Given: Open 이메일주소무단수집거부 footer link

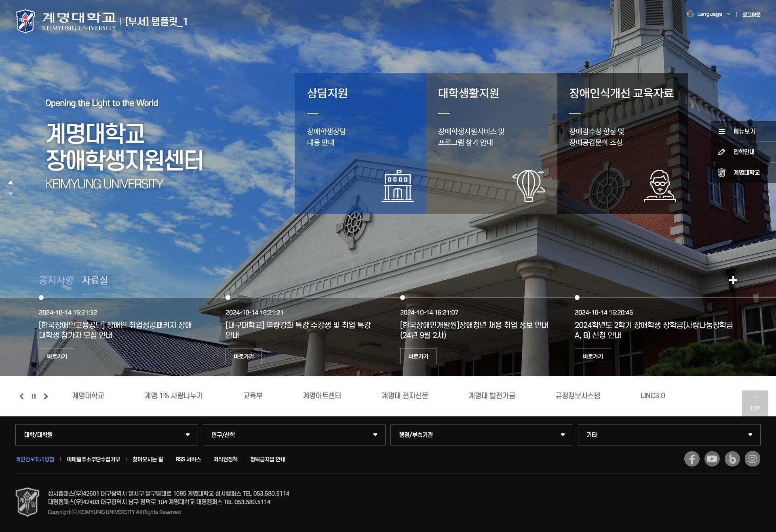Looking at the screenshot, I should click(x=93, y=459).
